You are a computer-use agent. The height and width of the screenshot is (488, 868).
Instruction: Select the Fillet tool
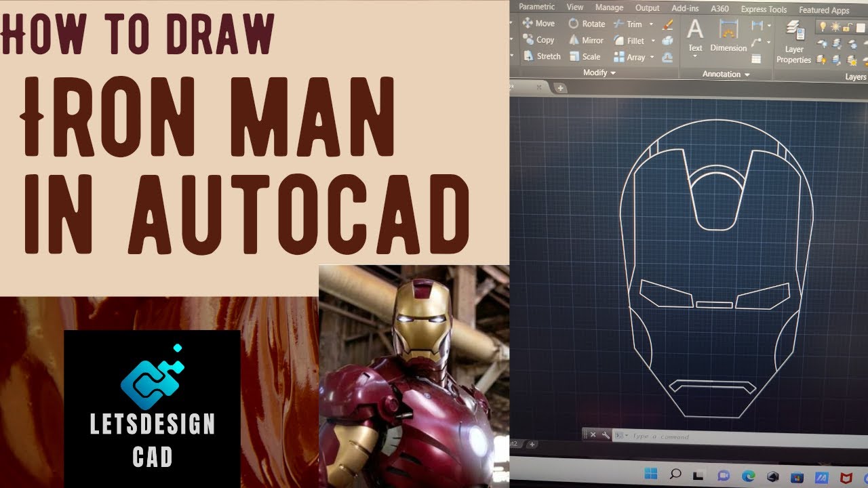pyautogui.click(x=629, y=41)
